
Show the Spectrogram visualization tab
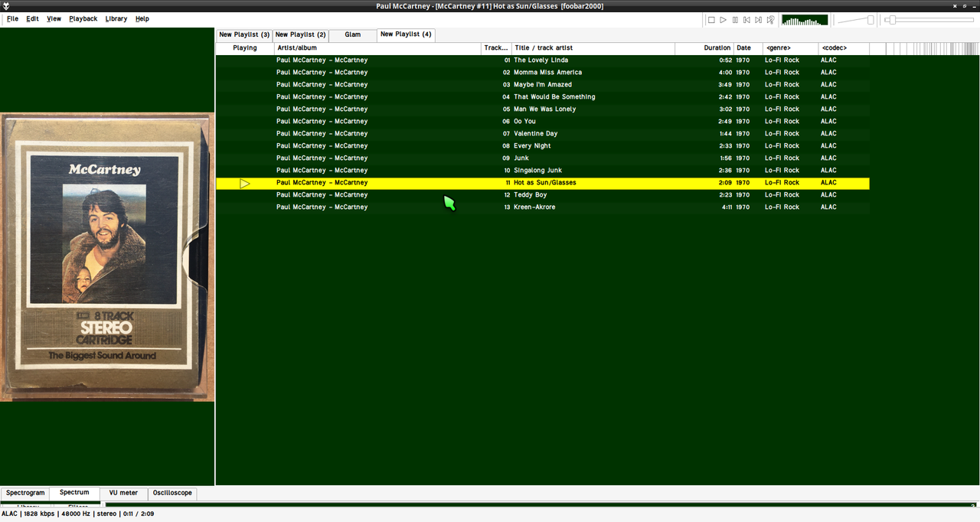[25, 493]
